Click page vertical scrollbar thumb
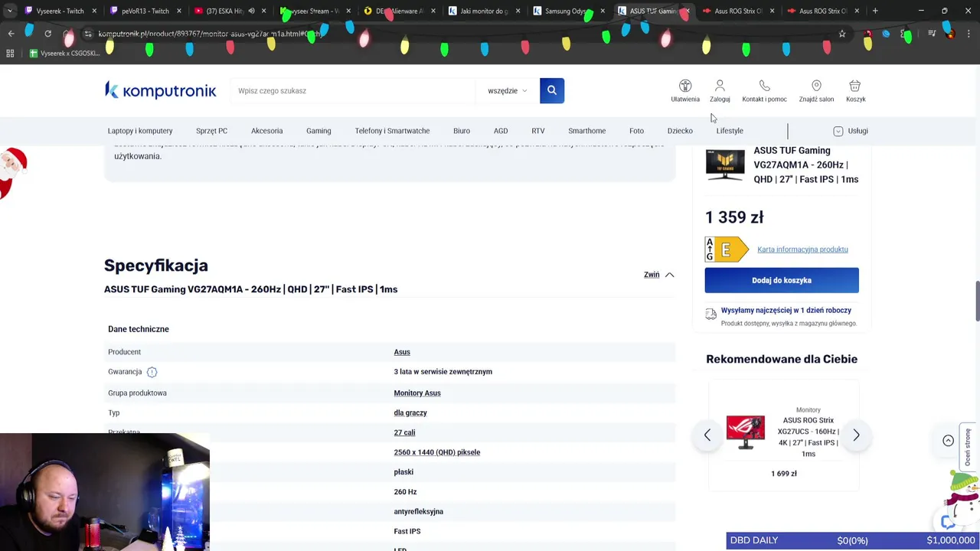 click(x=976, y=302)
